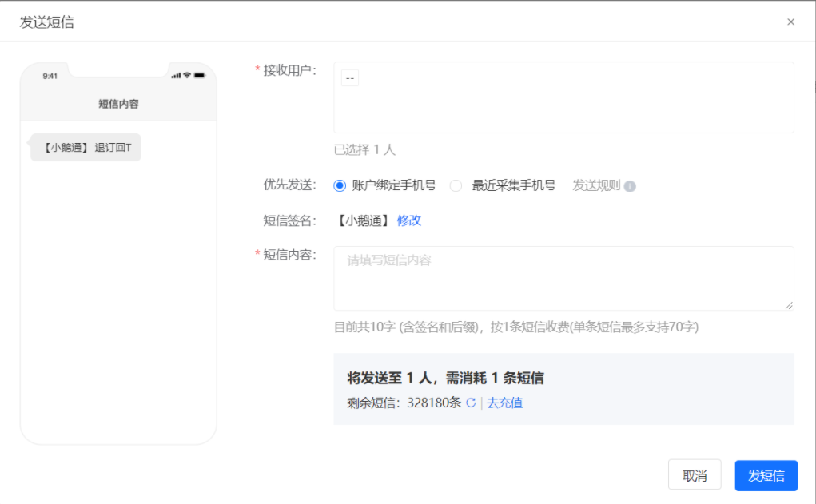Click the resize handle of 短信内容 textarea

[789, 306]
